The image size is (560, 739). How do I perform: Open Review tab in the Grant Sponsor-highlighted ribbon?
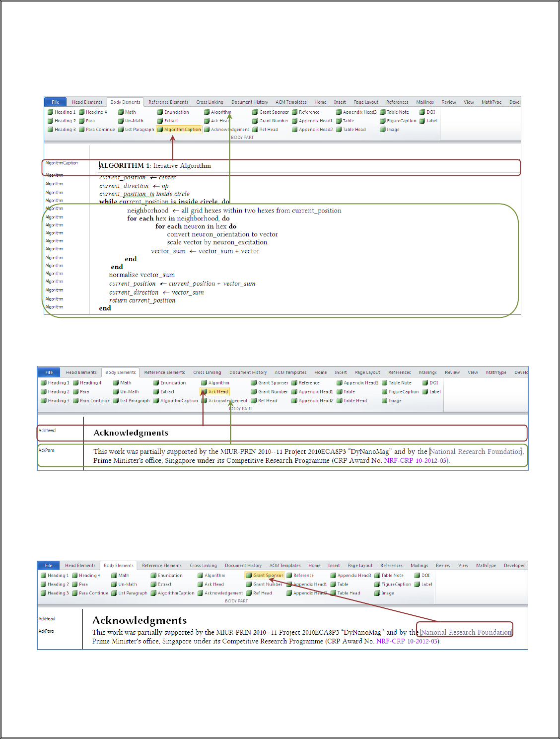[x=443, y=566]
